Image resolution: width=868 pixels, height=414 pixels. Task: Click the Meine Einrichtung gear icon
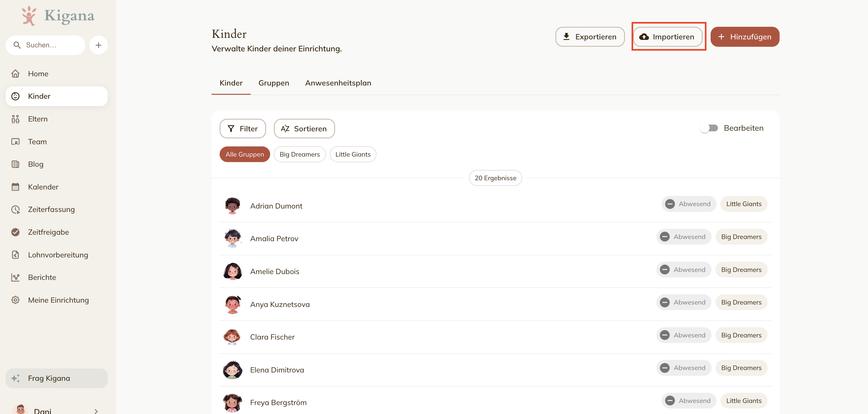pos(15,300)
